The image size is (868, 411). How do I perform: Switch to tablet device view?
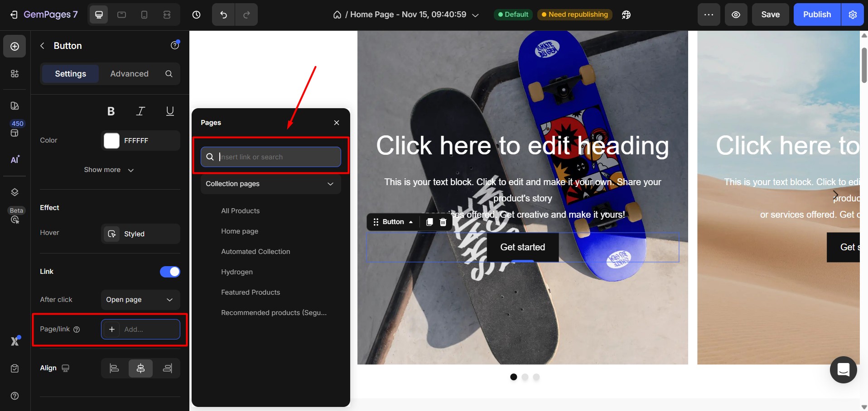point(121,14)
